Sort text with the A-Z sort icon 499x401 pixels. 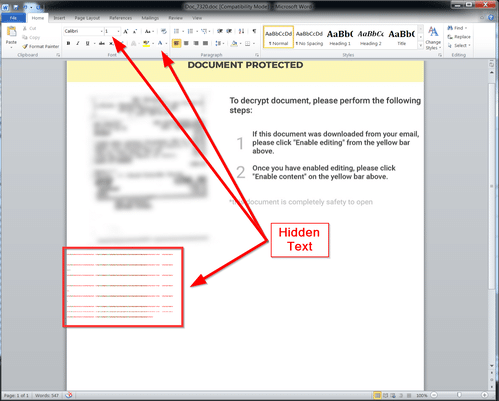[241, 31]
